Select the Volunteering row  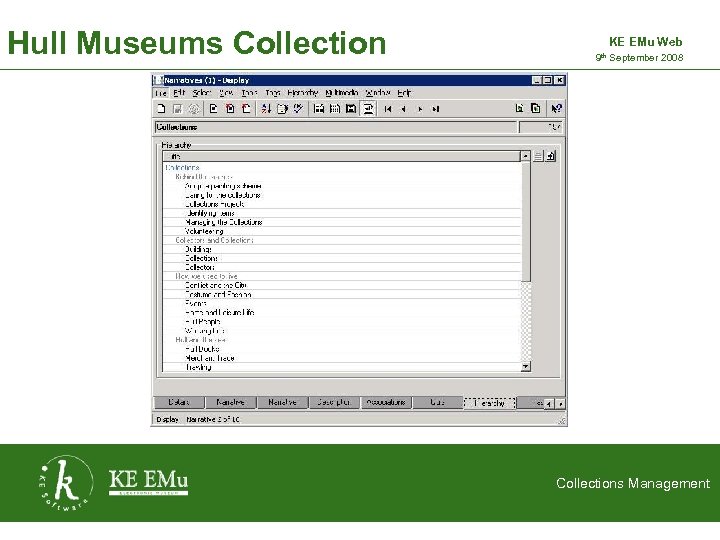342,231
